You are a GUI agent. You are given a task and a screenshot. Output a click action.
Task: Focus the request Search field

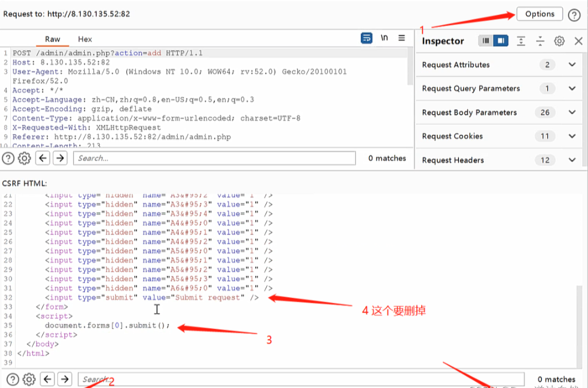click(x=215, y=158)
